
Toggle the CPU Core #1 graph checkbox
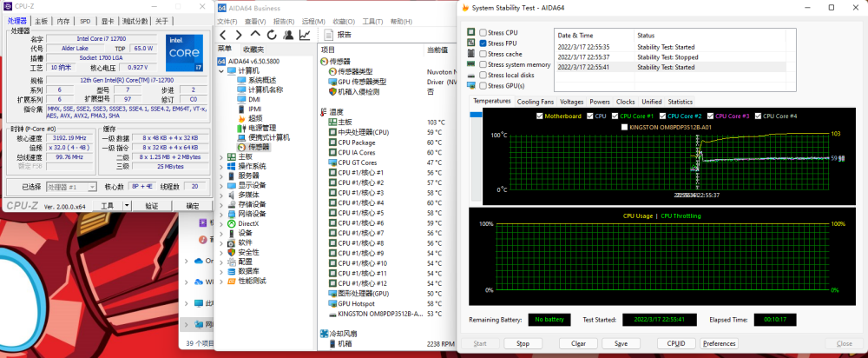pyautogui.click(x=615, y=116)
